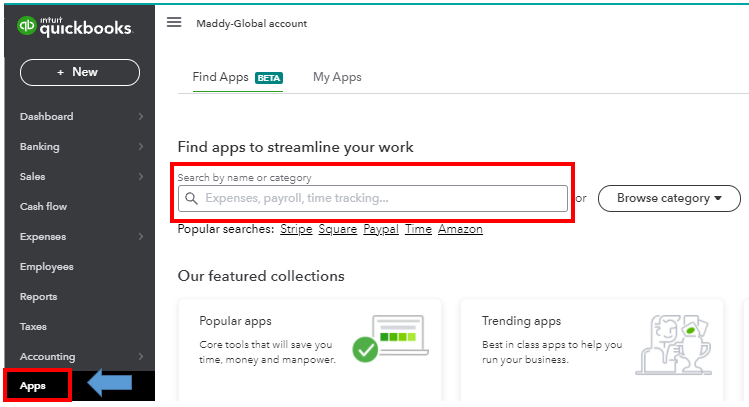Viewport: 749px width, 407px height.
Task: Open the Sales section
Action: tap(32, 177)
